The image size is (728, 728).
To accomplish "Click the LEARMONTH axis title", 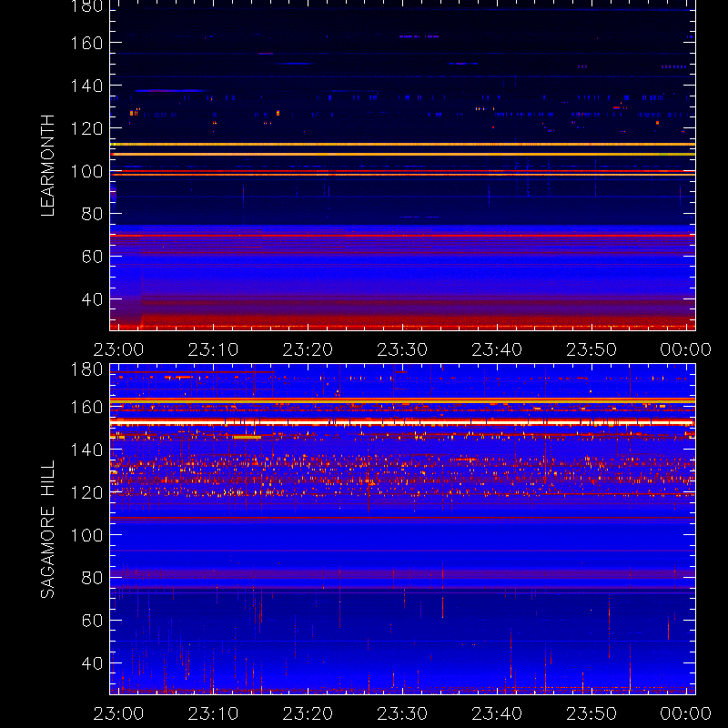I will 48,166.
